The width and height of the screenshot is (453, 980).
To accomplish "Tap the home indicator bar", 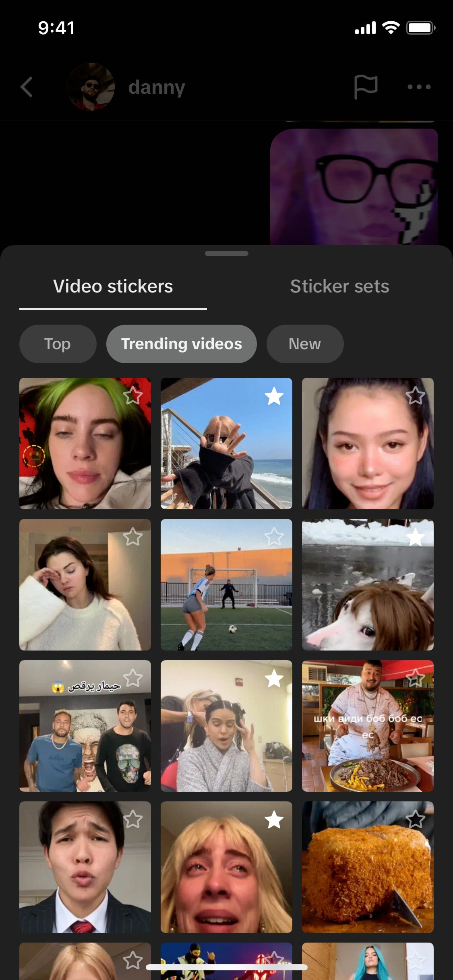I will pos(226,967).
